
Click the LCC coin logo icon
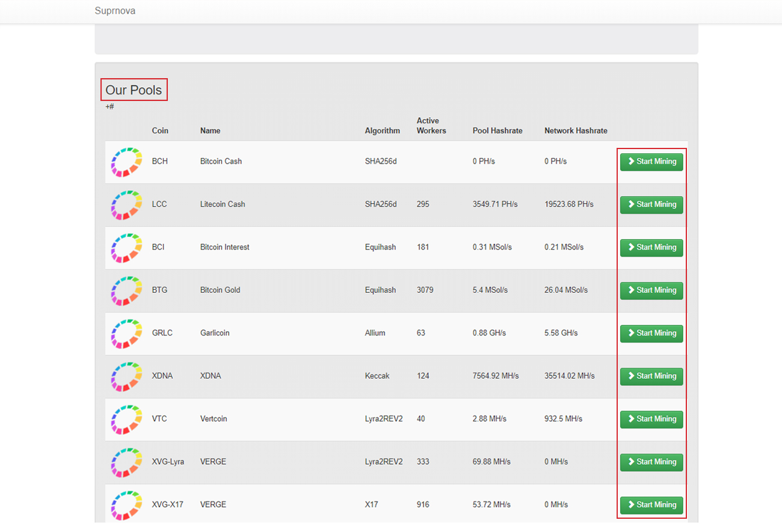point(126,205)
